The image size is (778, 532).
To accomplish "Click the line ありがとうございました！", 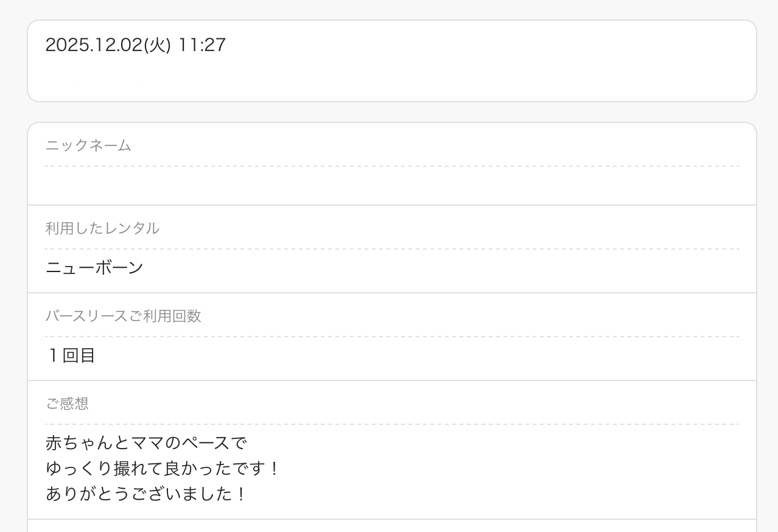I will pyautogui.click(x=145, y=494).
